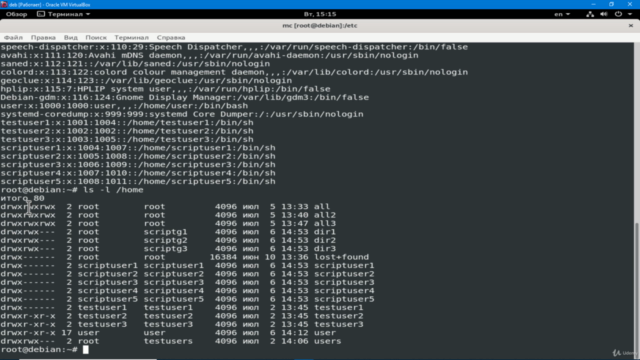Click the size value 16384
Image resolution: width=640 pixels, height=360 pixels.
(223, 257)
